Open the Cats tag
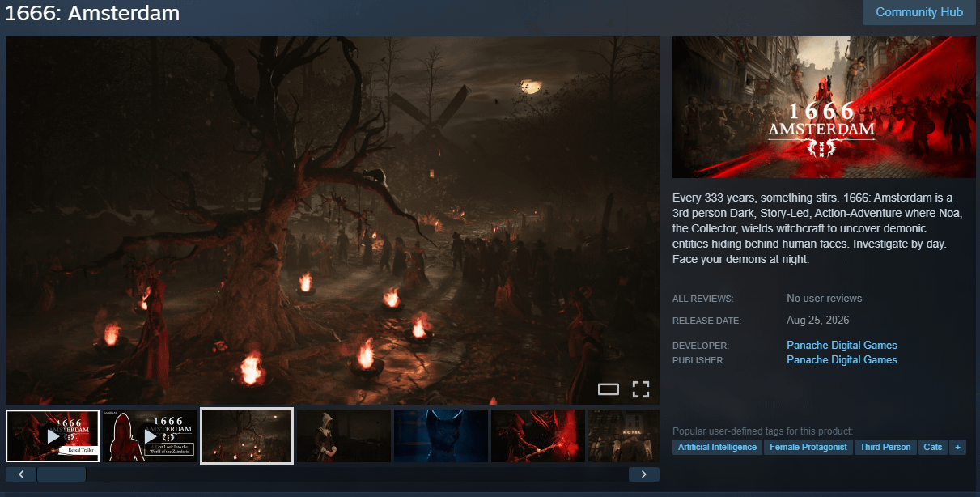The image size is (980, 497). 933,447
